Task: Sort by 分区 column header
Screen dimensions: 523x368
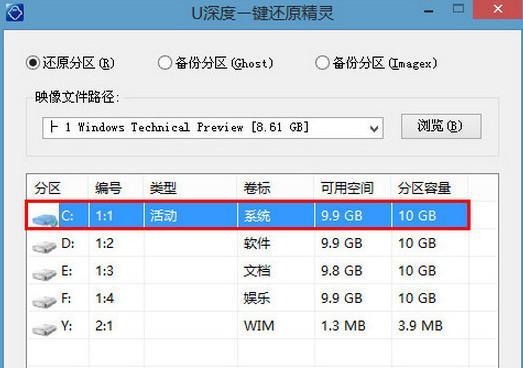Action: (x=47, y=188)
